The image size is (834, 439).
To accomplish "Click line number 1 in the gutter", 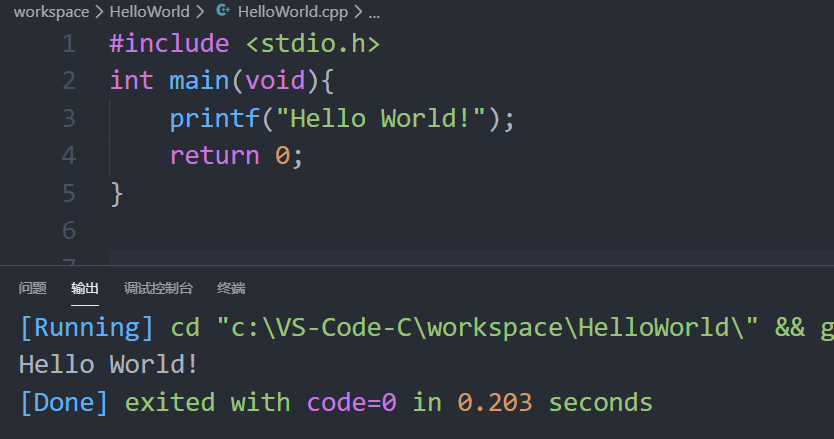I will 69,44.
